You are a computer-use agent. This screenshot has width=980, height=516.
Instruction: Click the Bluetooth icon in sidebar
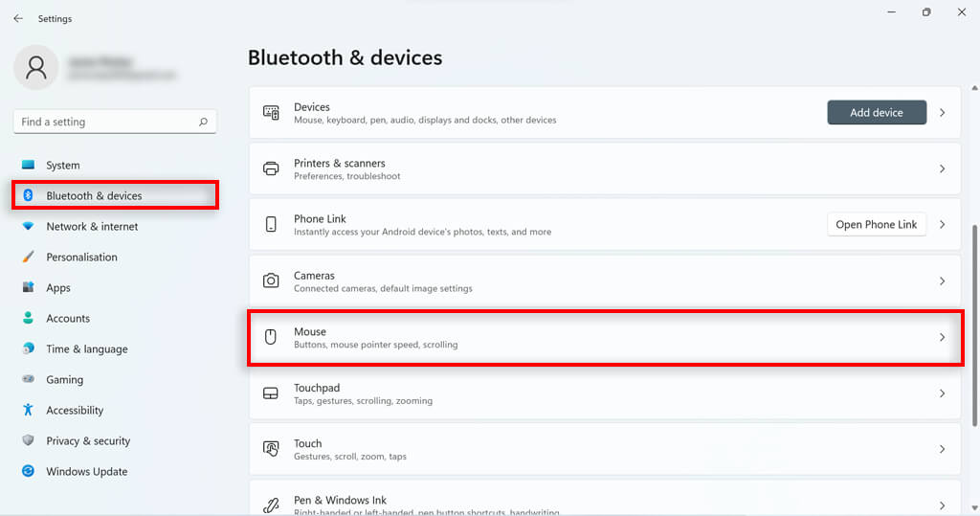[x=28, y=195]
